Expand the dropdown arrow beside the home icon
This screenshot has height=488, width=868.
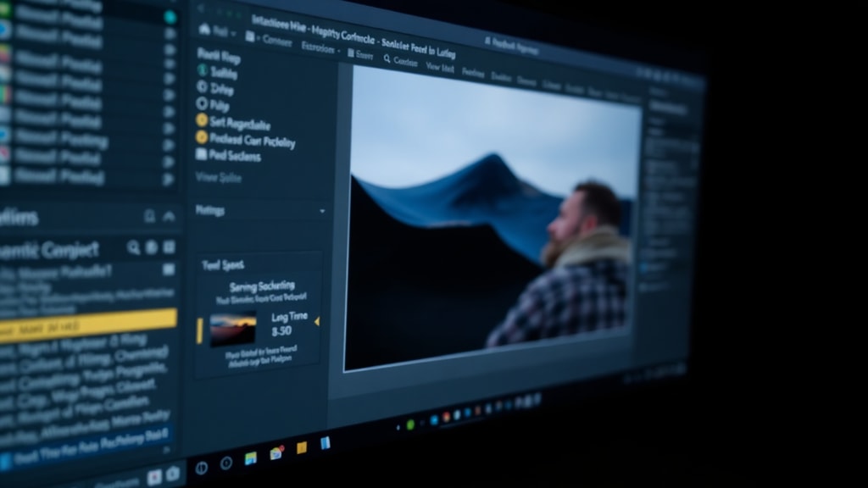pyautogui.click(x=233, y=34)
